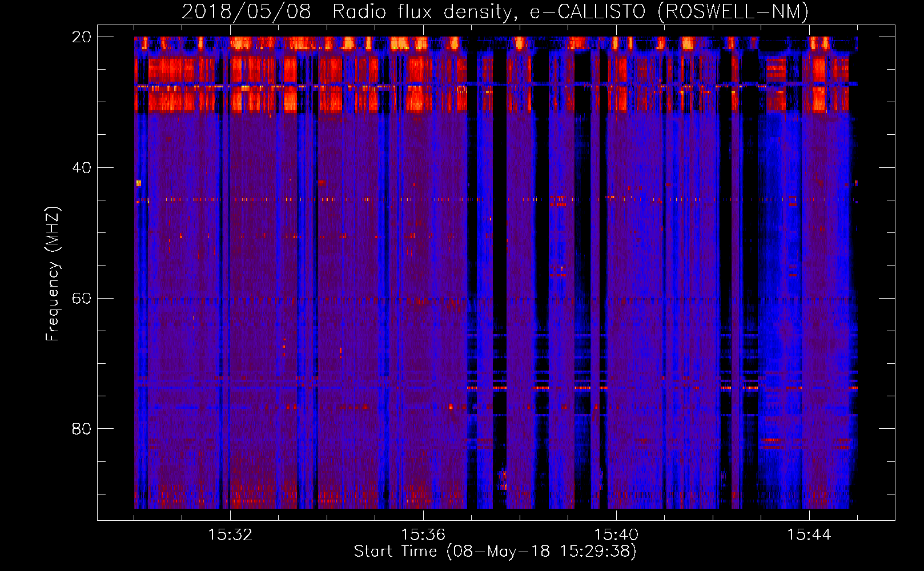This screenshot has height=571, width=924.
Task: Click the 'Frequency (MHZ)' axis label
Action: [53, 274]
